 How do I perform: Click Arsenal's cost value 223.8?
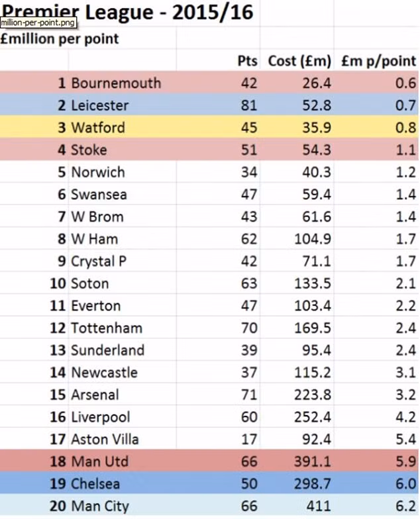[x=313, y=395]
